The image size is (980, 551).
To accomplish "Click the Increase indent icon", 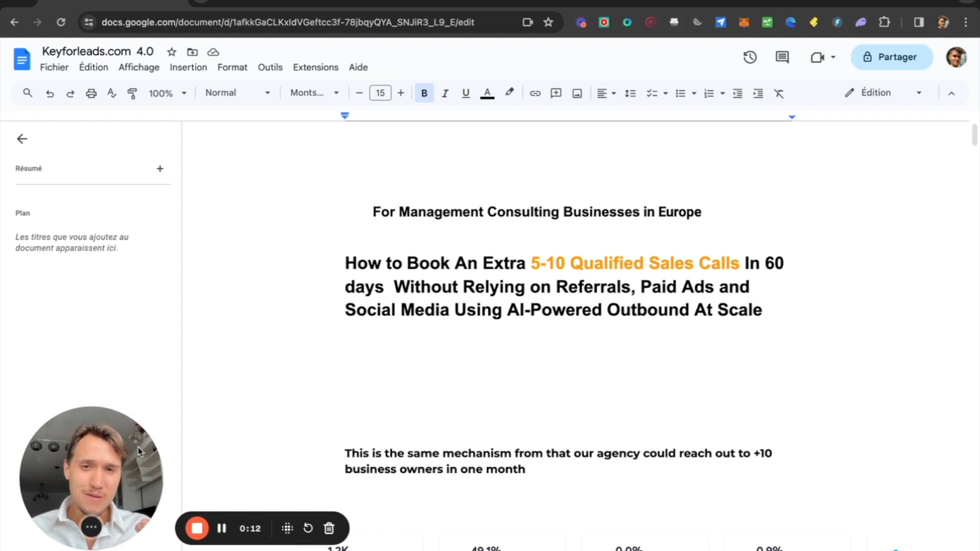I will pyautogui.click(x=758, y=93).
